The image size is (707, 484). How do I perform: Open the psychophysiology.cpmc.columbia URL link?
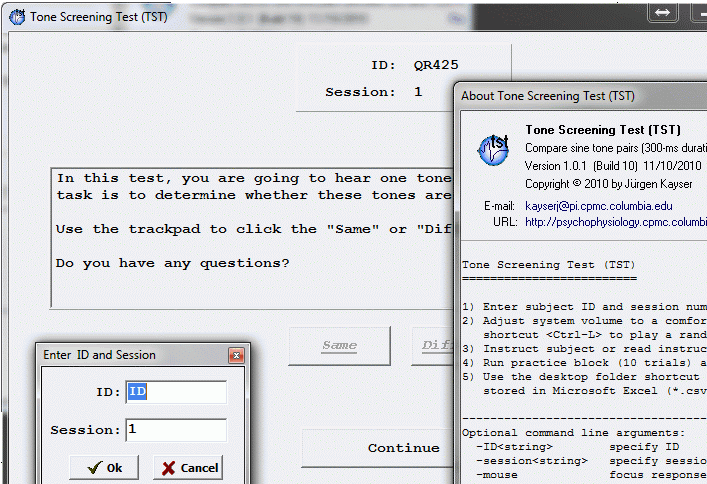point(616,222)
